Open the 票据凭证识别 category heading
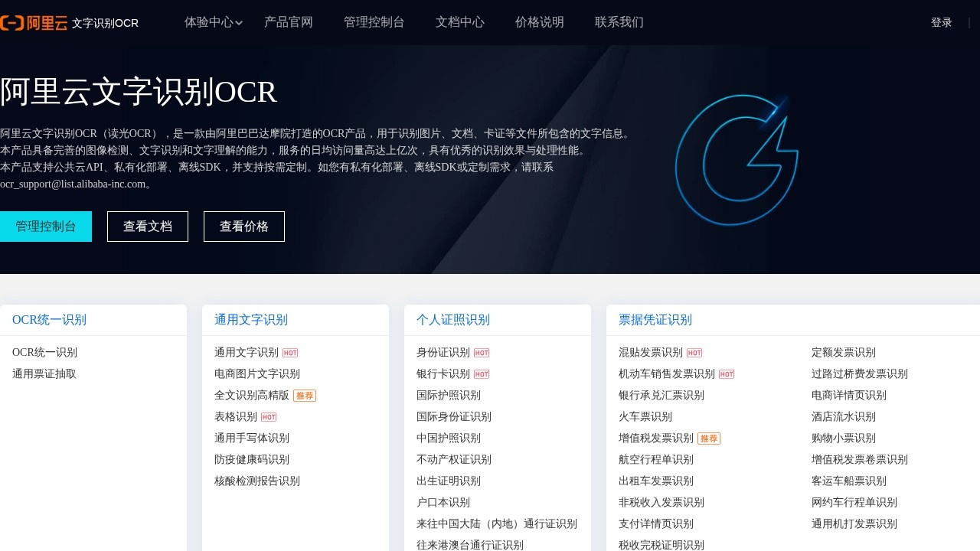This screenshot has width=980, height=551. coord(655,320)
